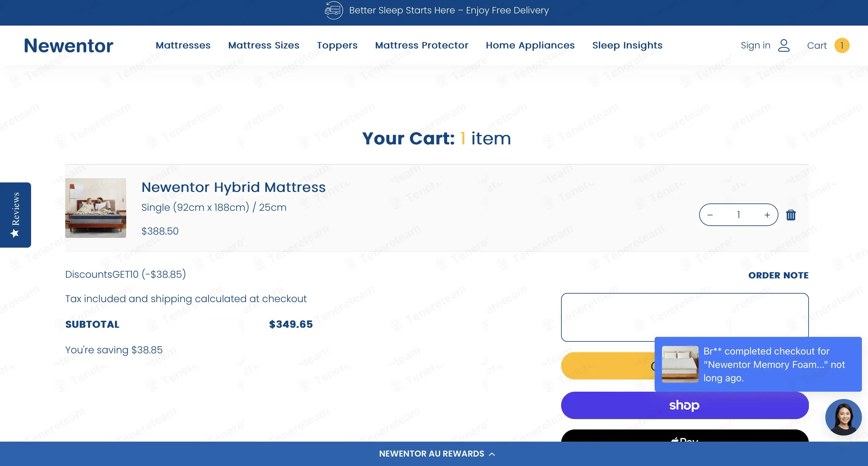The width and height of the screenshot is (868, 466).
Task: Click the 'Your Cart: 1 item' heading
Action: [x=436, y=138]
